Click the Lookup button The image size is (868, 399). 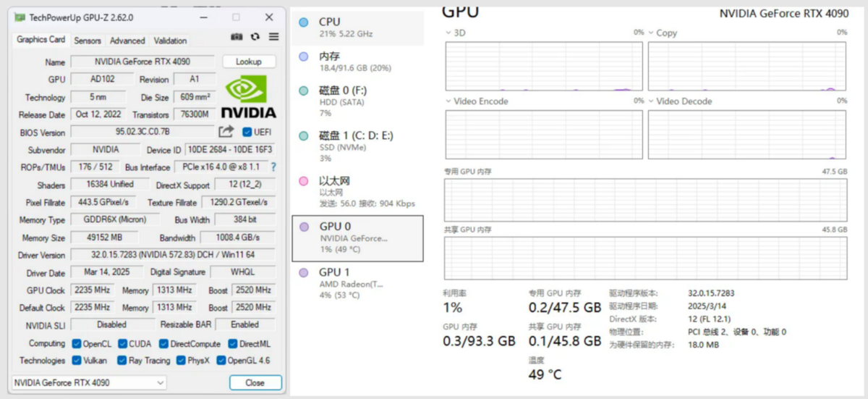249,62
